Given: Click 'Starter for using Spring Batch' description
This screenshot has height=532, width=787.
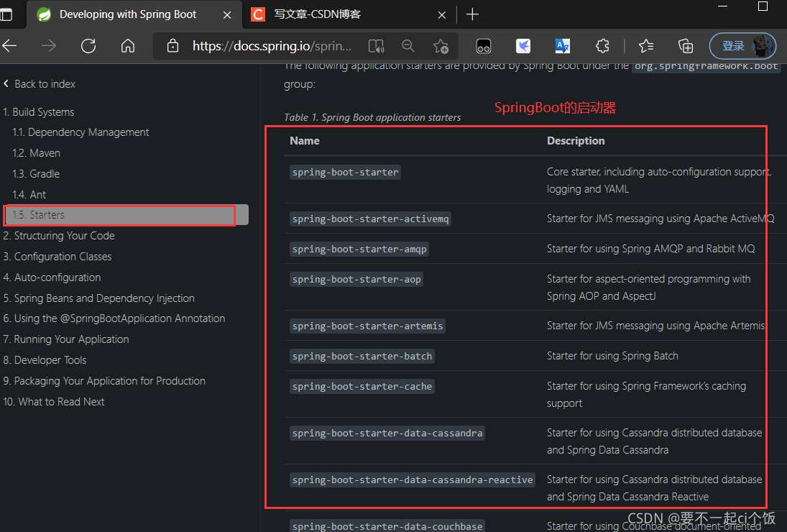Looking at the screenshot, I should (x=612, y=356).
